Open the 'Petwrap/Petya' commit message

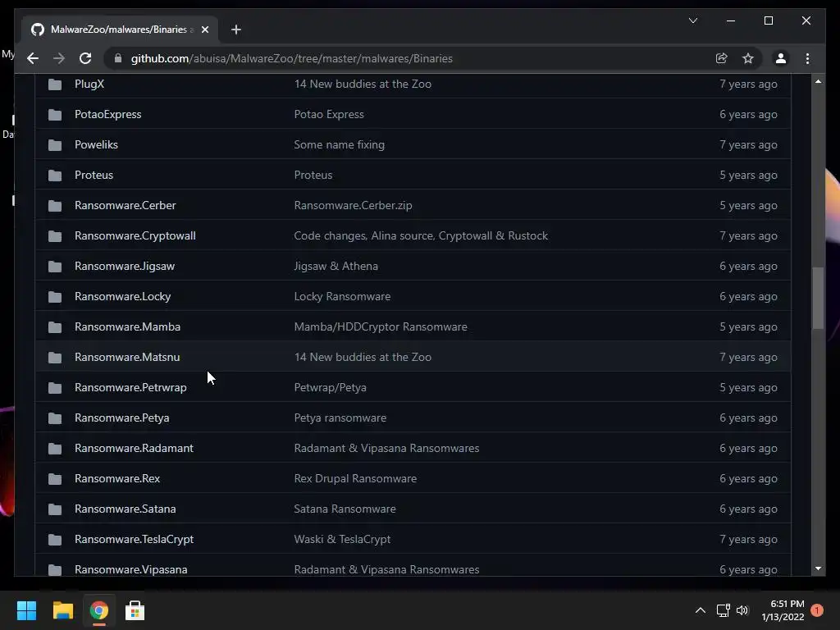click(x=330, y=388)
